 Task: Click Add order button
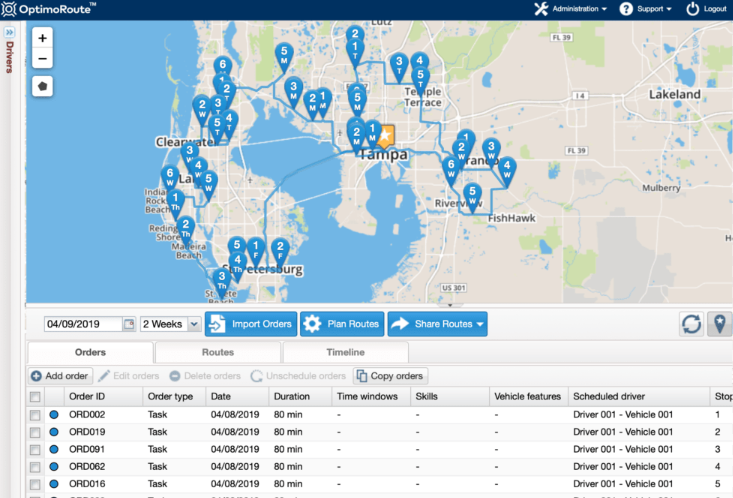point(60,376)
